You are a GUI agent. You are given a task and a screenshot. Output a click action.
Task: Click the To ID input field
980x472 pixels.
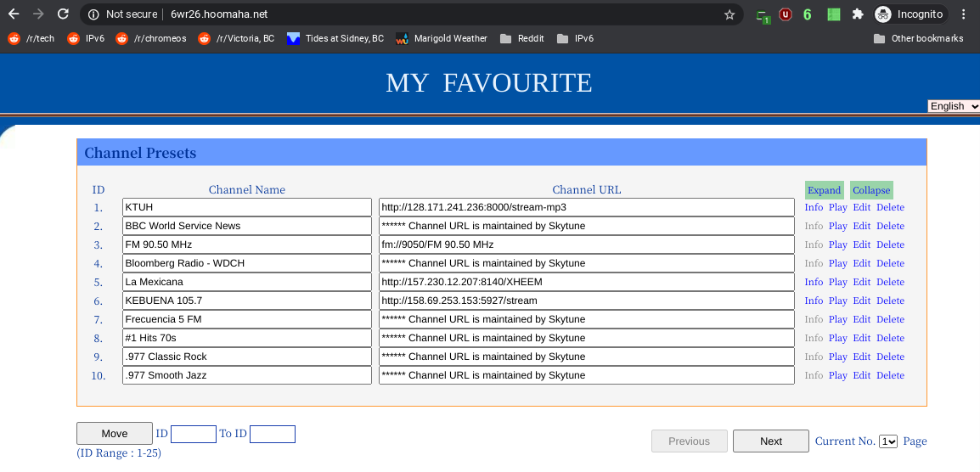point(272,434)
